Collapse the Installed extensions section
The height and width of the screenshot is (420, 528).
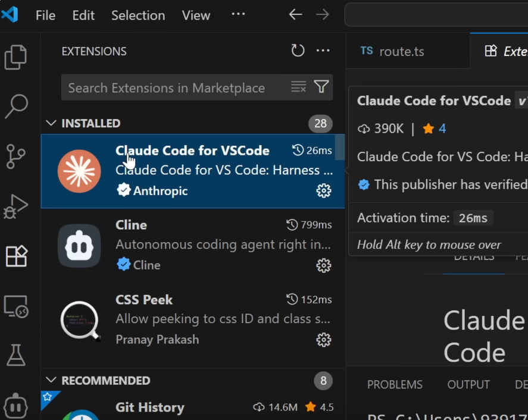point(52,123)
